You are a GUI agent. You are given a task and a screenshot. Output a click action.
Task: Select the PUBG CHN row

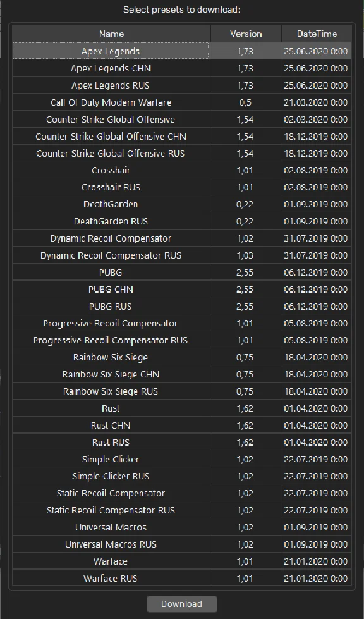click(182, 290)
